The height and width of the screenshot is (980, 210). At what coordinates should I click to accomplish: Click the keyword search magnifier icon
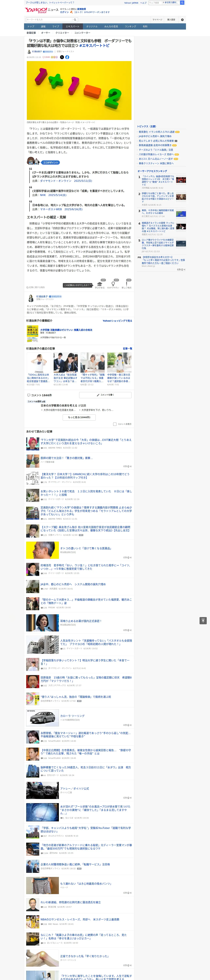[75, 20]
